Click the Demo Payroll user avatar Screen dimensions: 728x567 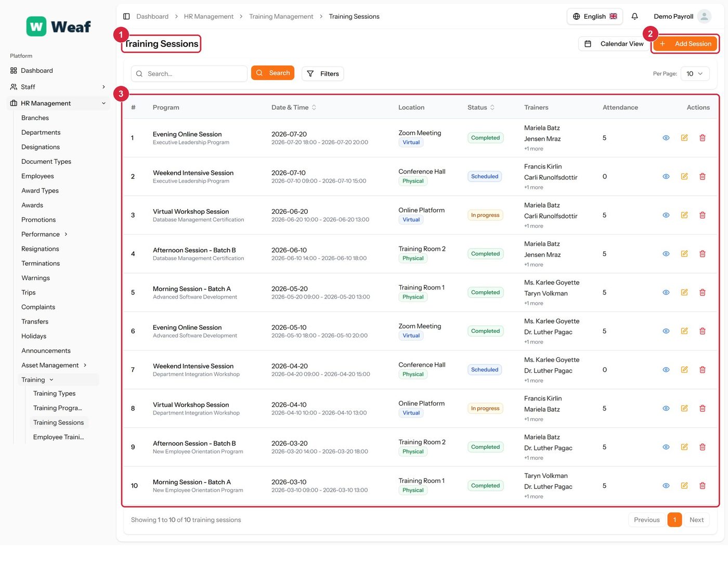click(x=704, y=17)
